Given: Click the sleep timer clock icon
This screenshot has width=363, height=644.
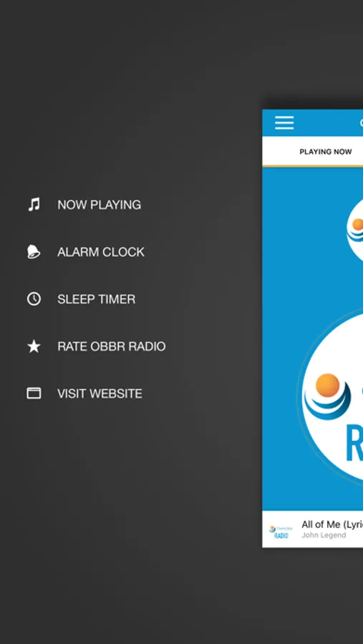Looking at the screenshot, I should coord(34,298).
